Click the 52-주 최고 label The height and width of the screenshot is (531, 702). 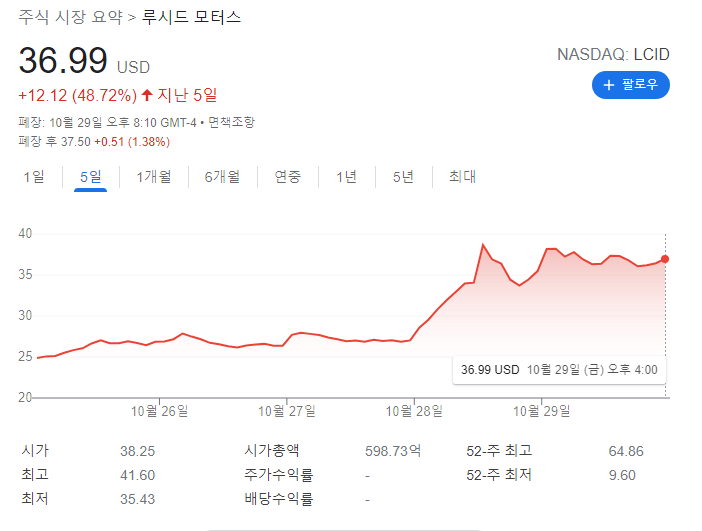click(499, 450)
